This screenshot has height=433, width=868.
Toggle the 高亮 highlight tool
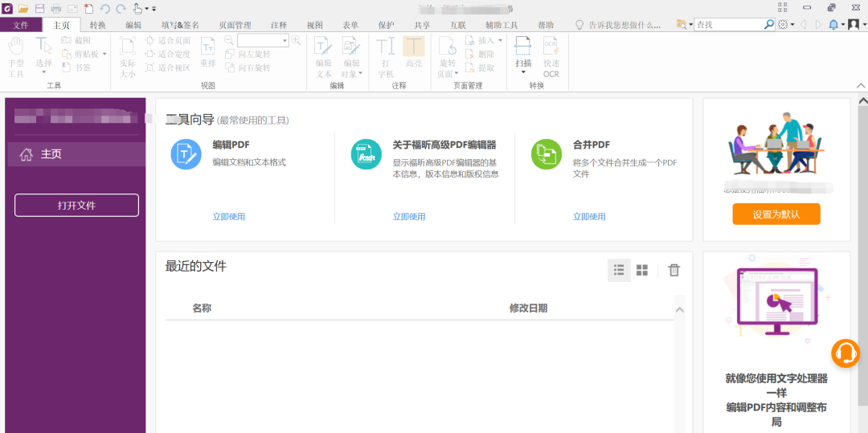414,52
